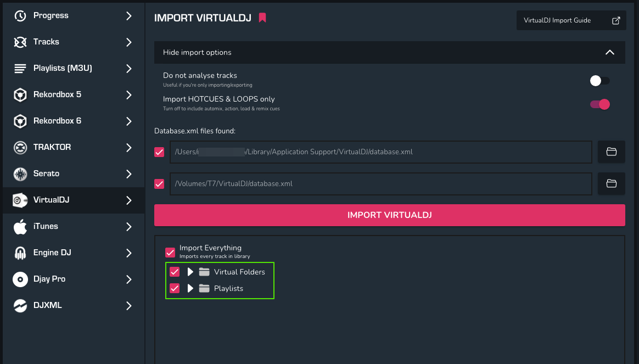
Task: Uncheck the Virtual Folders checkbox
Action: (x=175, y=272)
